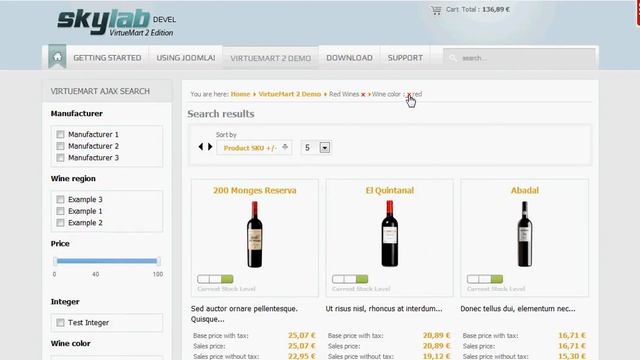The image size is (640, 360).
Task: Click the Price slider track
Action: (x=107, y=261)
